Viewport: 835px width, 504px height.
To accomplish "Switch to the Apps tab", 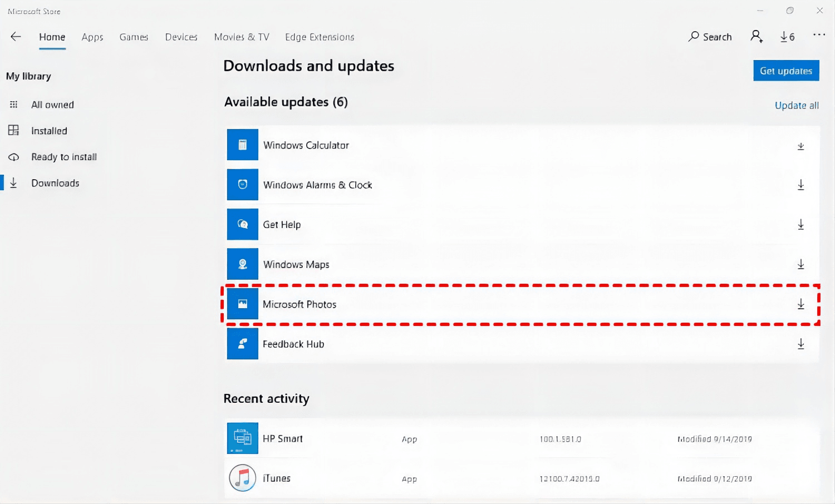I will click(x=92, y=37).
